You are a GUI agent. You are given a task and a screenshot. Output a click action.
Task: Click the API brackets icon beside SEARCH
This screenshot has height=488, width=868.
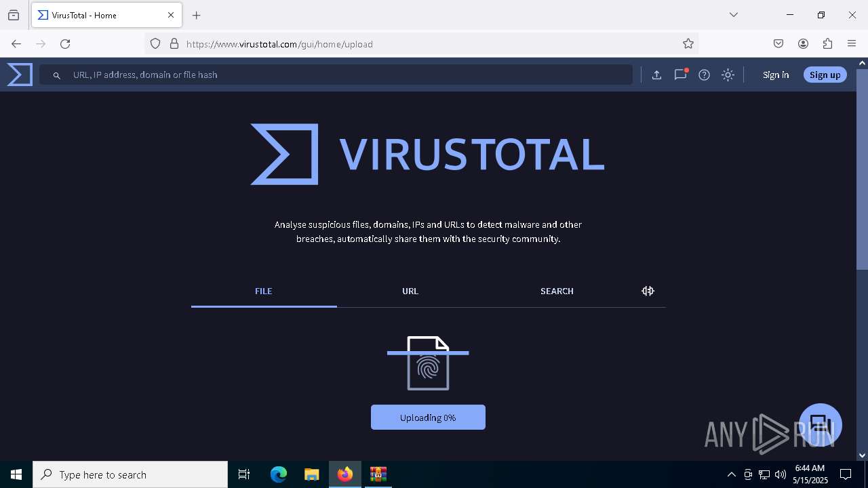(648, 291)
